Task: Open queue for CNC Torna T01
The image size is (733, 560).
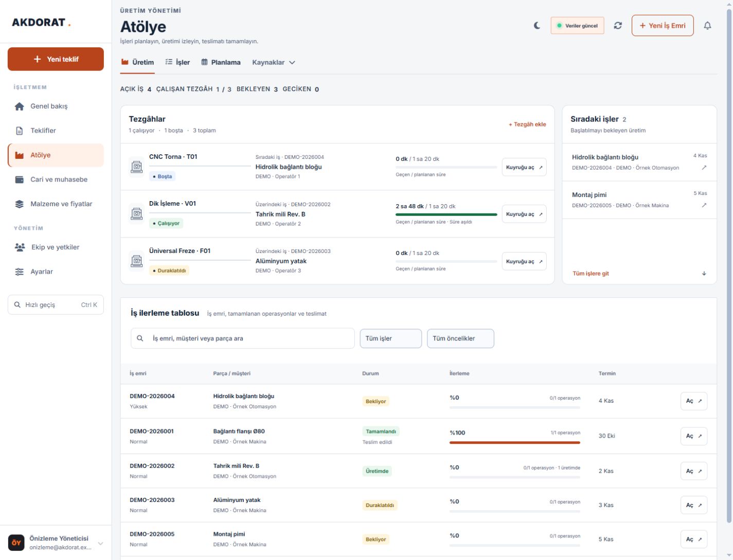Action: [x=524, y=167]
